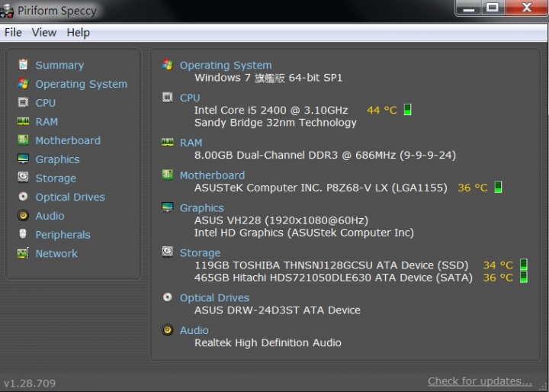Open Motherboard heading link in summary

click(212, 175)
